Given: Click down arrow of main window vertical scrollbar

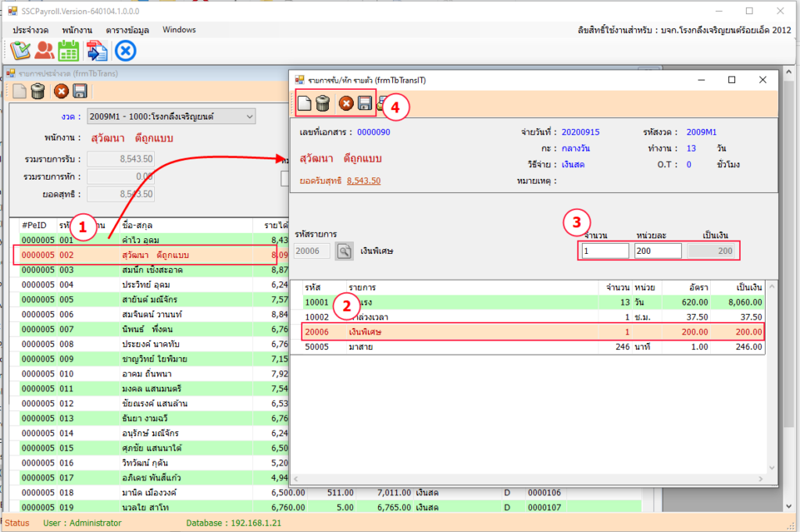Looking at the screenshot, I should coord(789,506).
